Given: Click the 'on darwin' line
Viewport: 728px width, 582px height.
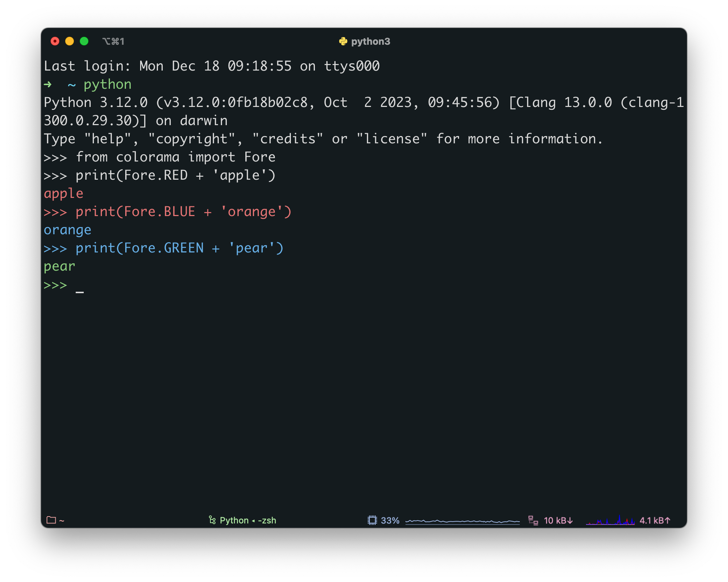Looking at the screenshot, I should (x=136, y=121).
